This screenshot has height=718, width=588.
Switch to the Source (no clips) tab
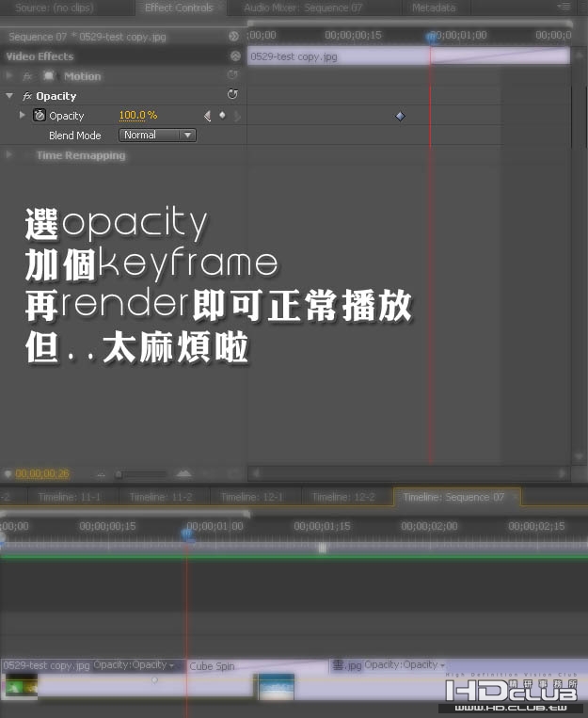point(54,8)
